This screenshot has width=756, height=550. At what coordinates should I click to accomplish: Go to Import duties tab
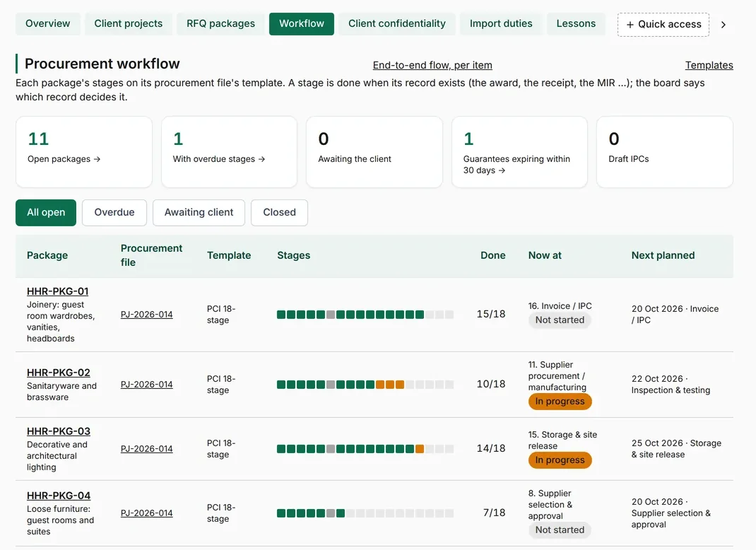pyautogui.click(x=501, y=23)
